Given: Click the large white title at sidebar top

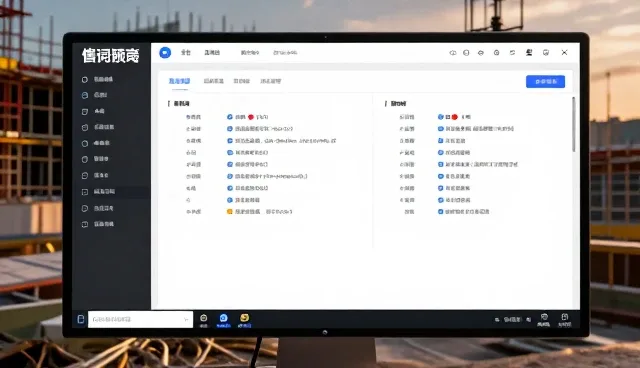Looking at the screenshot, I should 111,55.
